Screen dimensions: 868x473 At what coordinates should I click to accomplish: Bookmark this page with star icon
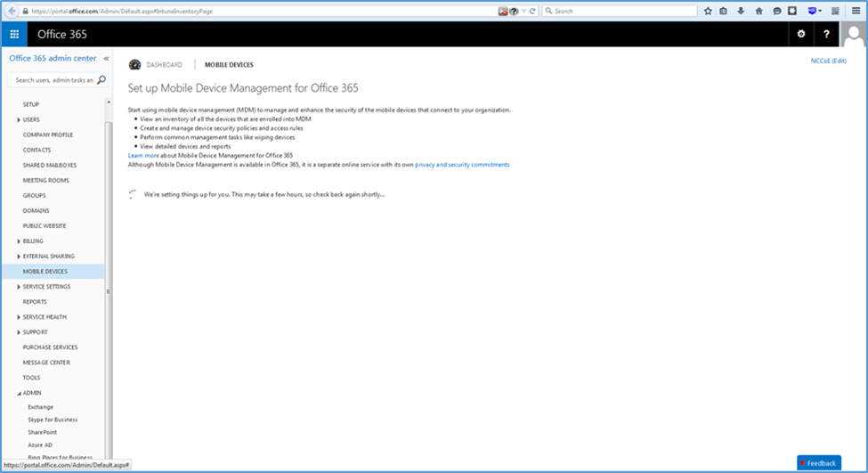point(708,11)
